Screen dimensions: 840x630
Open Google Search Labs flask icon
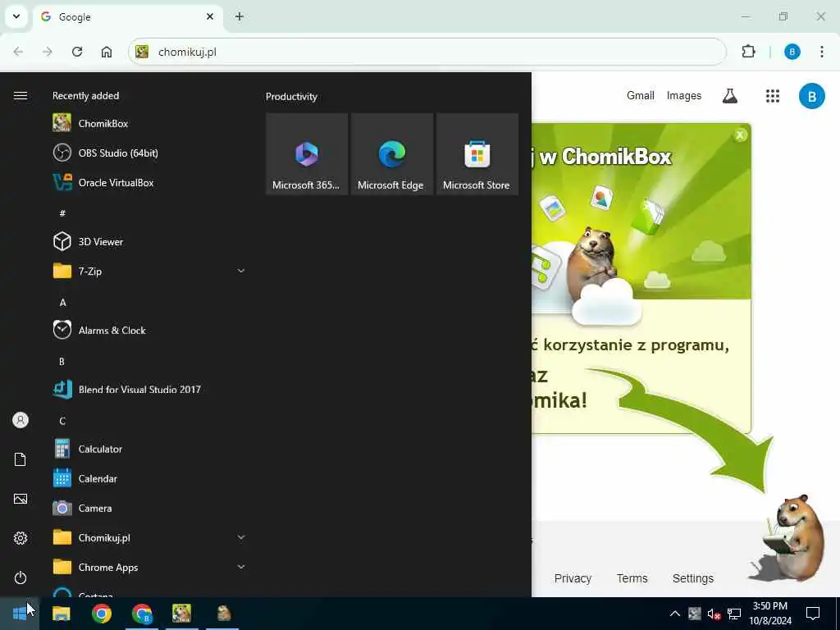729,96
